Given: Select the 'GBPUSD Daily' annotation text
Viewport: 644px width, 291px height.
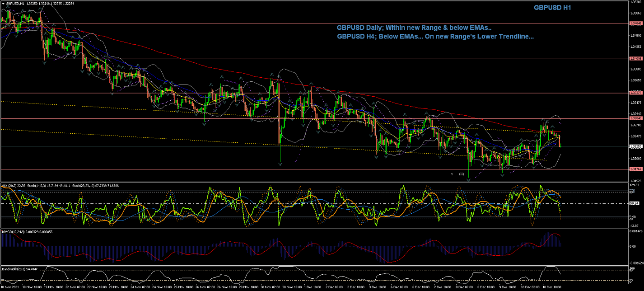Looking at the screenshot, I should pos(414,28).
